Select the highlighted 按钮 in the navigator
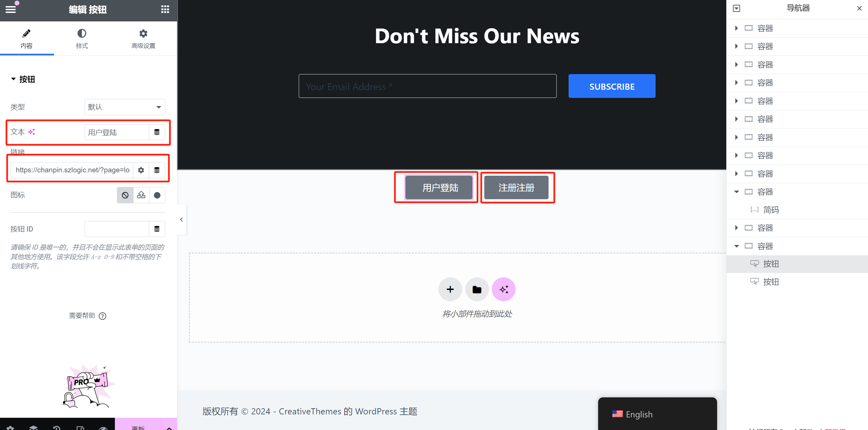 [x=797, y=264]
